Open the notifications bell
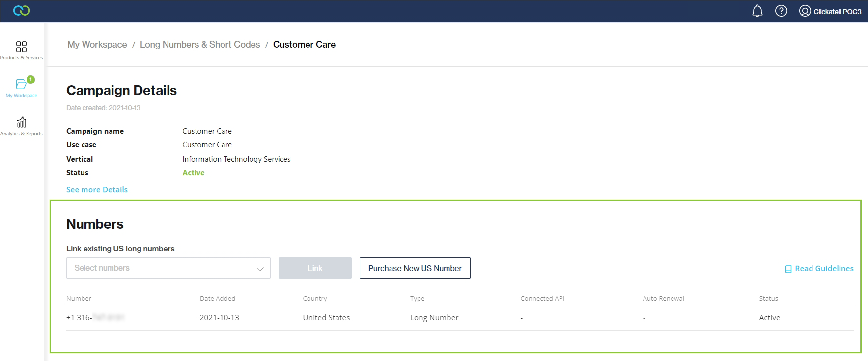868x361 pixels. [x=757, y=11]
